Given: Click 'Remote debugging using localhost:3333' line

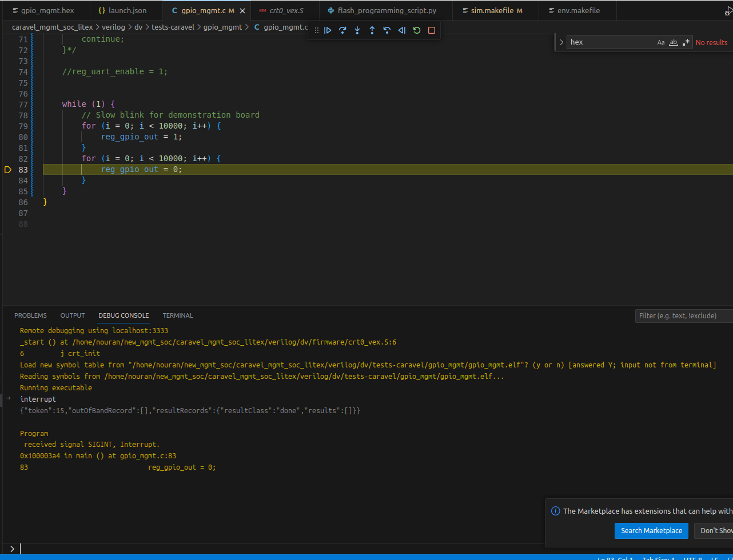Looking at the screenshot, I should coord(94,330).
